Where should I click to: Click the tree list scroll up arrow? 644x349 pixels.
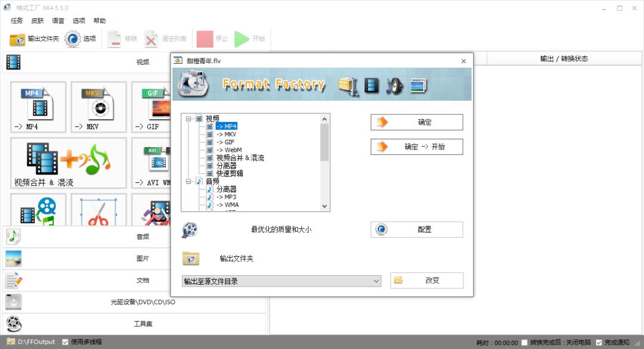click(x=324, y=119)
